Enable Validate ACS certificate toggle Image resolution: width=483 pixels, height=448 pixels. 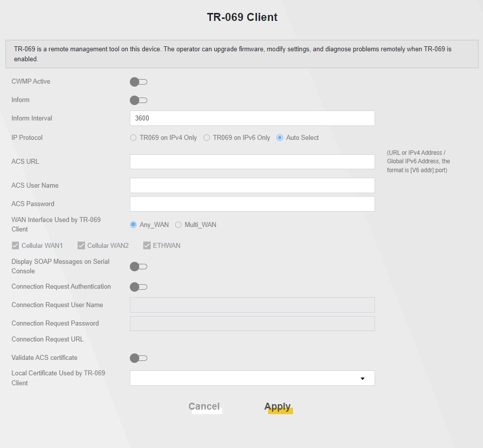coord(138,358)
